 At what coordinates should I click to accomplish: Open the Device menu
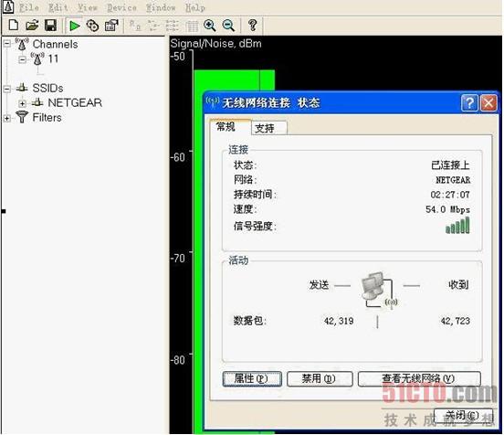coord(121,7)
